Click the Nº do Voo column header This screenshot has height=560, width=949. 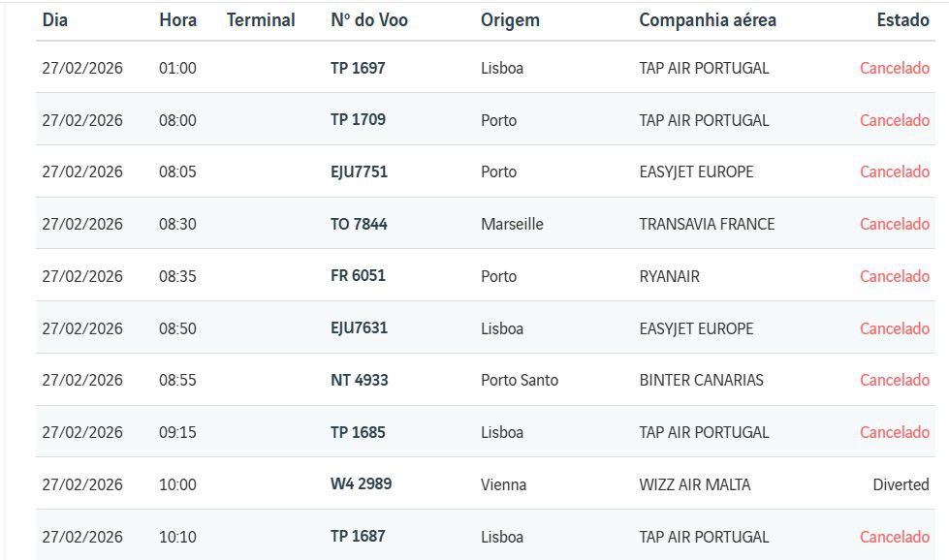point(369,20)
